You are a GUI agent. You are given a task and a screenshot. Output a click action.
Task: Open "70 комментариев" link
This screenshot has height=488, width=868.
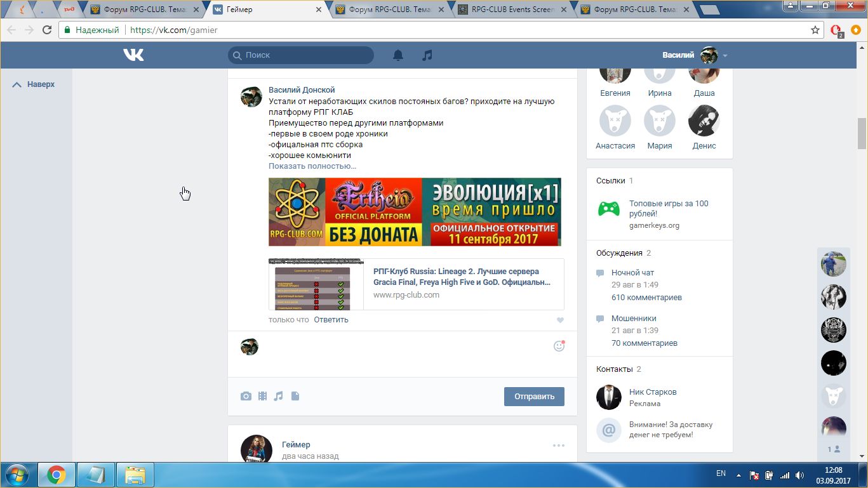coord(644,343)
